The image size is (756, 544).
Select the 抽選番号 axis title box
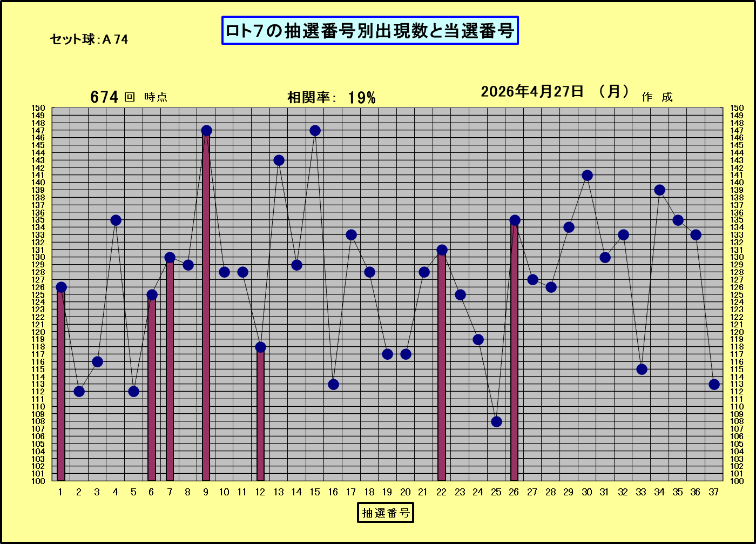(385, 512)
